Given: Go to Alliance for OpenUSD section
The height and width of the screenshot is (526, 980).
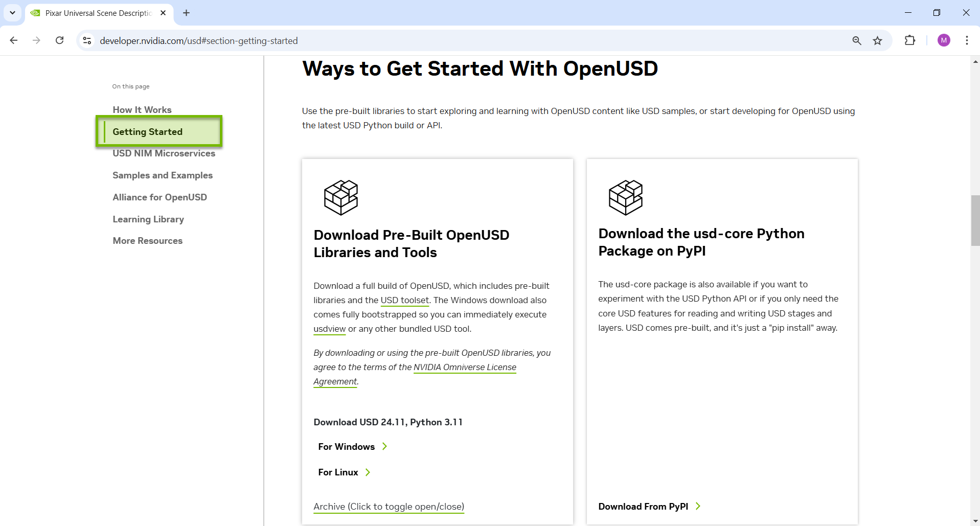Looking at the screenshot, I should click(159, 197).
